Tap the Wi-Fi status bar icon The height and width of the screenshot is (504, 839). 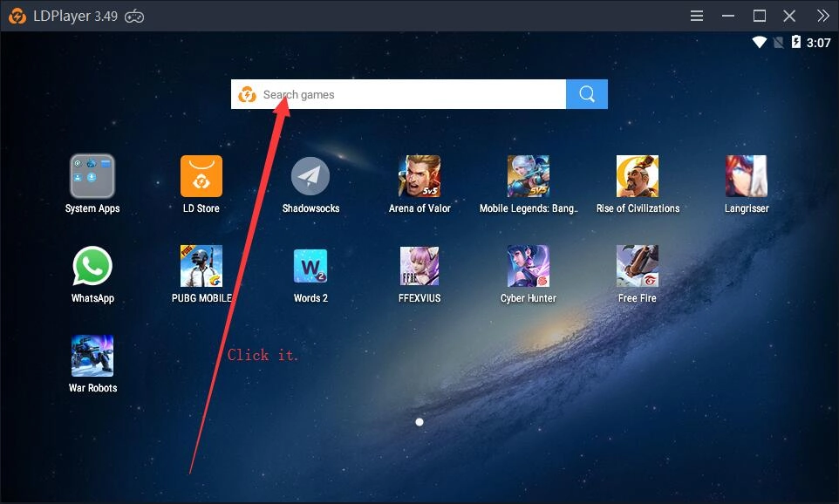coord(759,42)
